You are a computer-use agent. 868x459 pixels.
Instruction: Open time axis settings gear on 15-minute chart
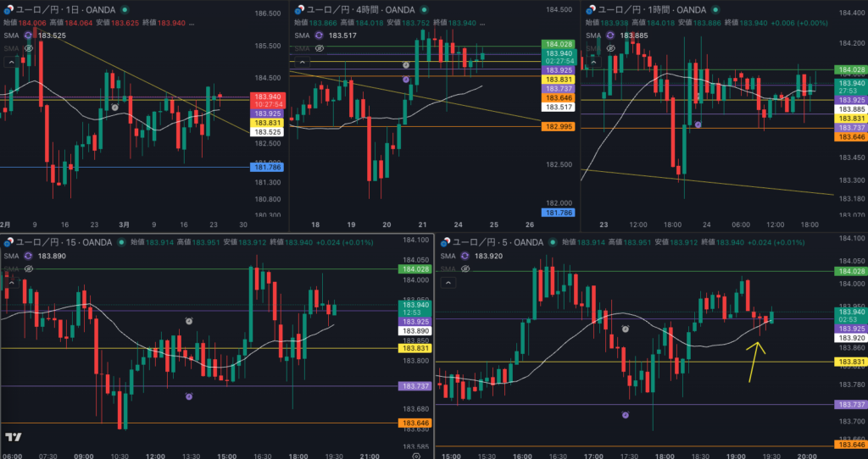pyautogui.click(x=415, y=455)
